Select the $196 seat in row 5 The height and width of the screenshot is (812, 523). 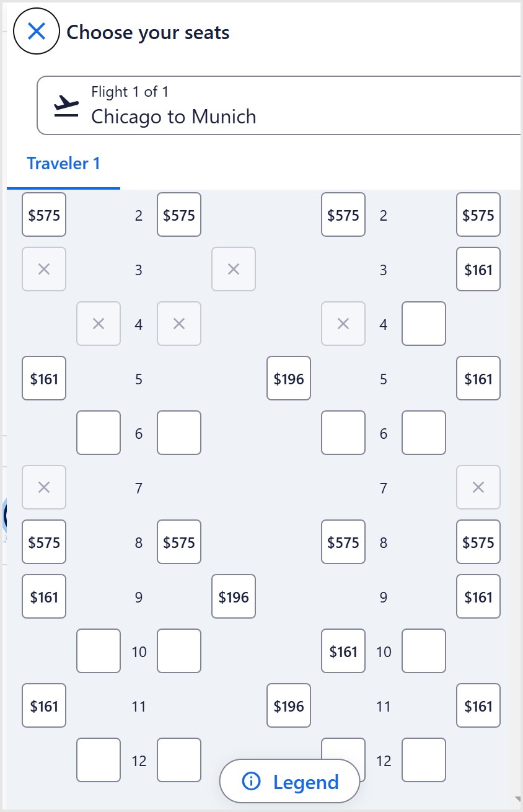tap(289, 378)
